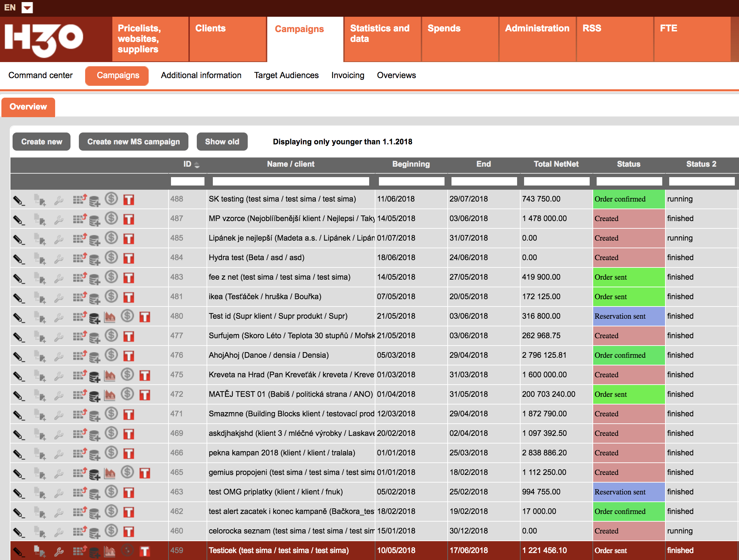Click Create new button
The height and width of the screenshot is (560, 739).
[x=42, y=142]
